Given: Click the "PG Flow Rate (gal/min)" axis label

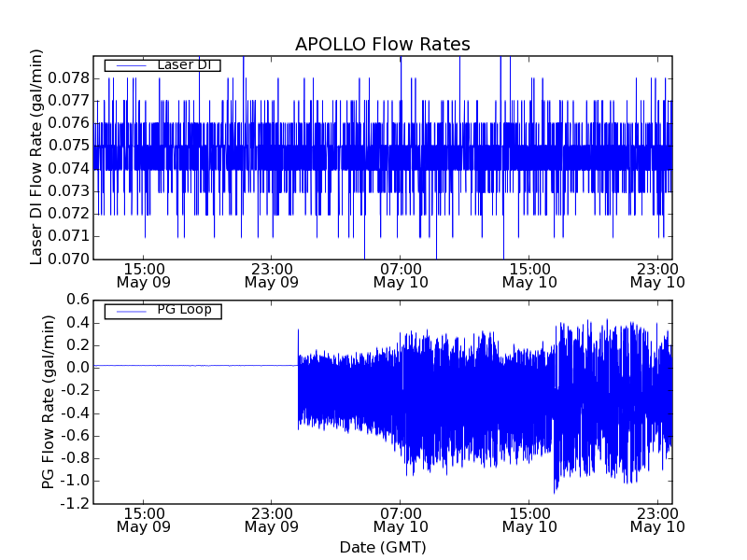Looking at the screenshot, I should click(x=48, y=401).
